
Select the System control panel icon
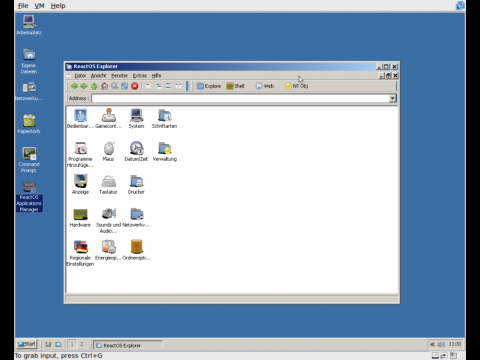136,118
